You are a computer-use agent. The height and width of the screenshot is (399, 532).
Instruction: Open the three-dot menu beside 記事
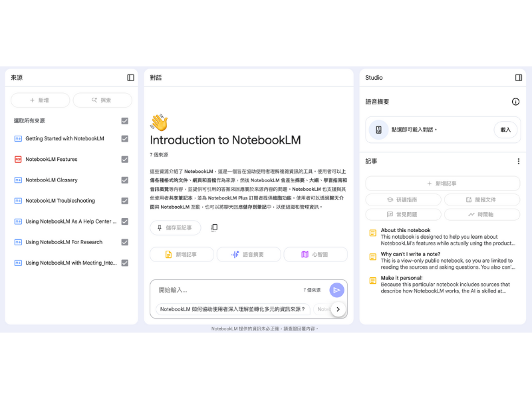[x=519, y=161]
